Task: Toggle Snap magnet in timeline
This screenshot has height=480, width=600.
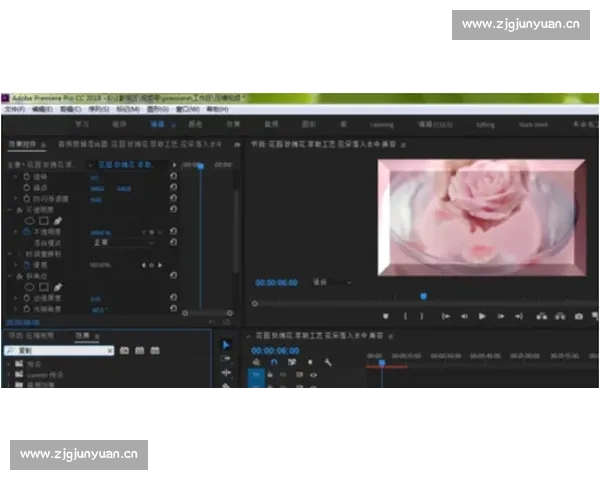Action: (x=274, y=362)
